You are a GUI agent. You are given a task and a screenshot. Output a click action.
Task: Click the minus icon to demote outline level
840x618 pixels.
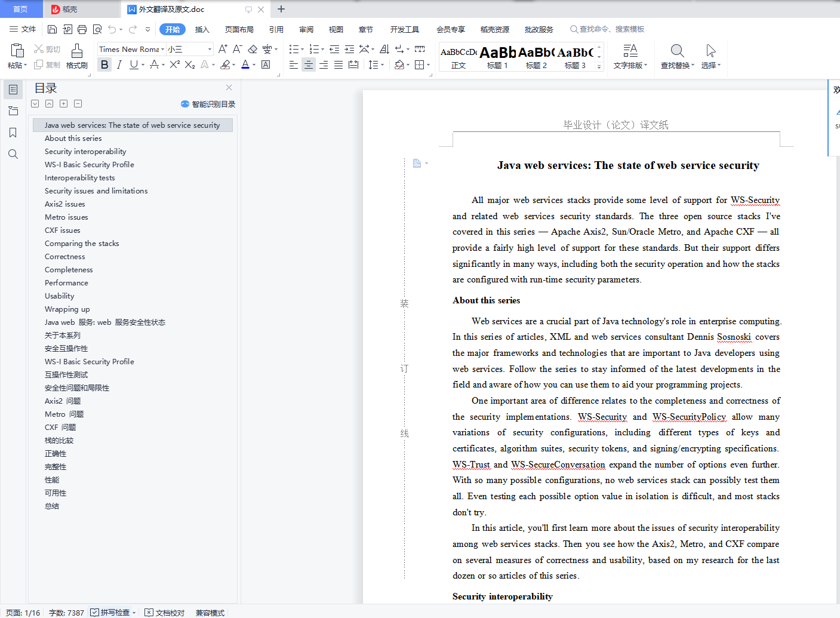coord(78,104)
